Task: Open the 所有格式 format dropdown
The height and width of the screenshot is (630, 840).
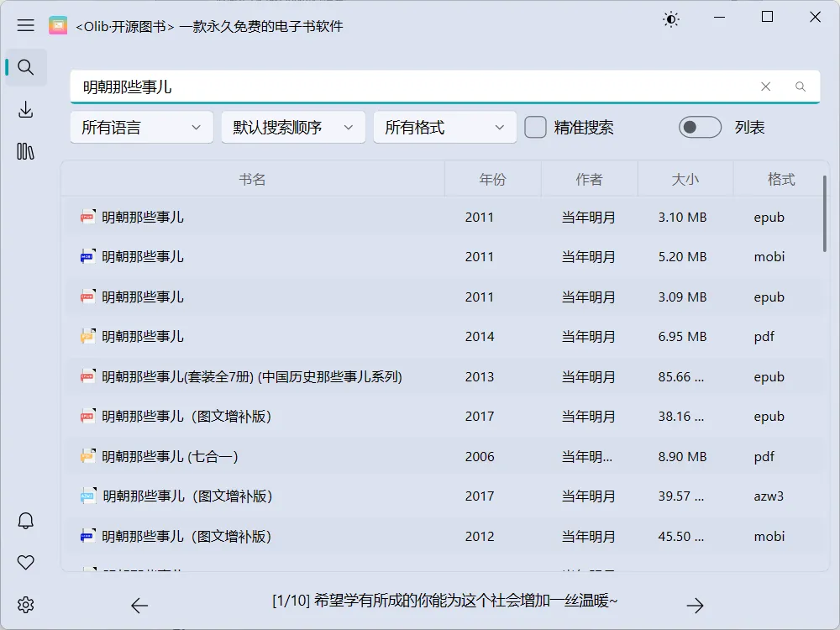Action: point(444,127)
